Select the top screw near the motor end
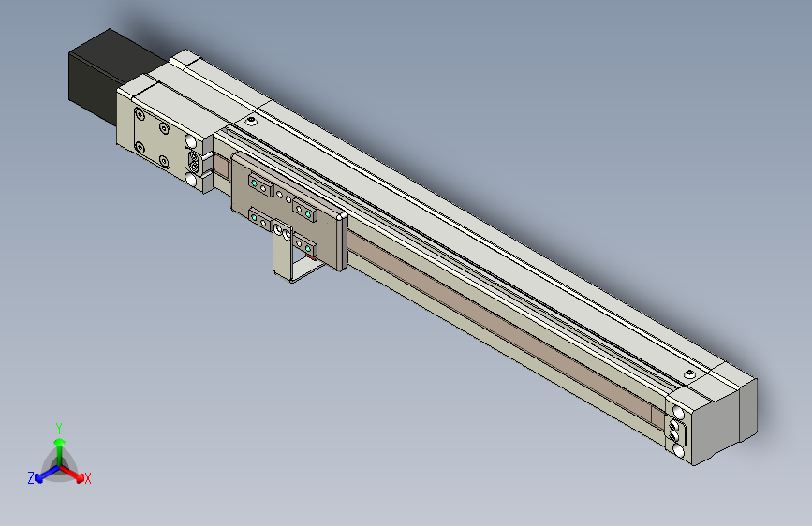The image size is (812, 526). coord(252,121)
